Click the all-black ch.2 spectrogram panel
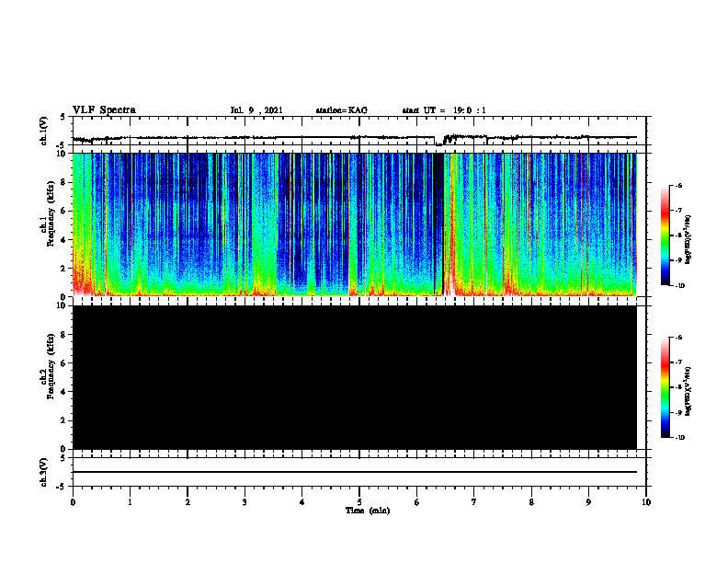The image size is (728, 563). coord(355,378)
